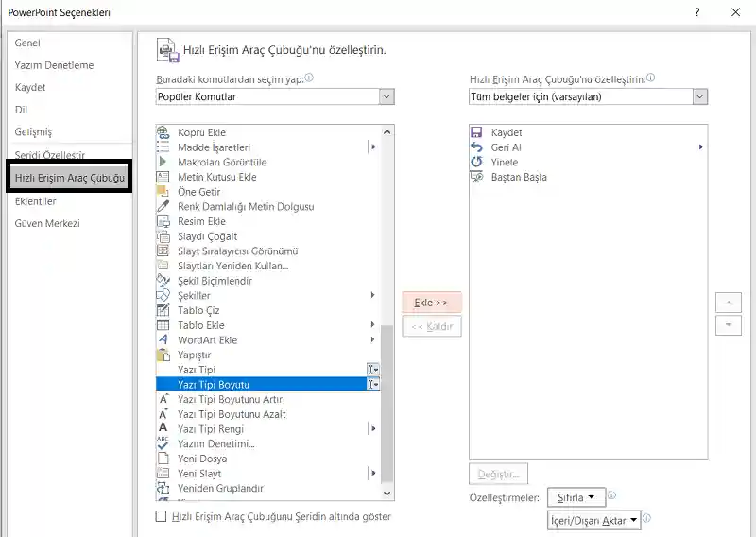The height and width of the screenshot is (537, 756).
Task: Click the Metin Kutusu Ekle icon
Action: click(163, 177)
